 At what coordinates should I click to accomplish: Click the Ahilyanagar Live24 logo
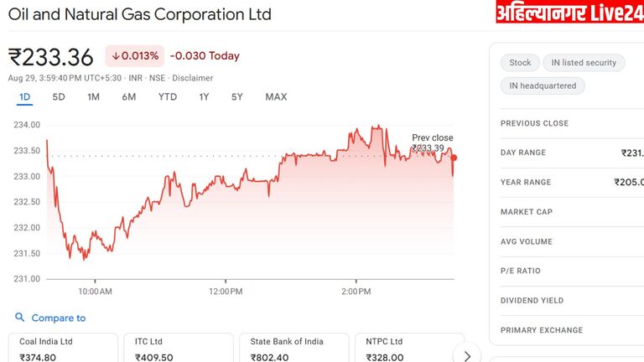coord(569,13)
